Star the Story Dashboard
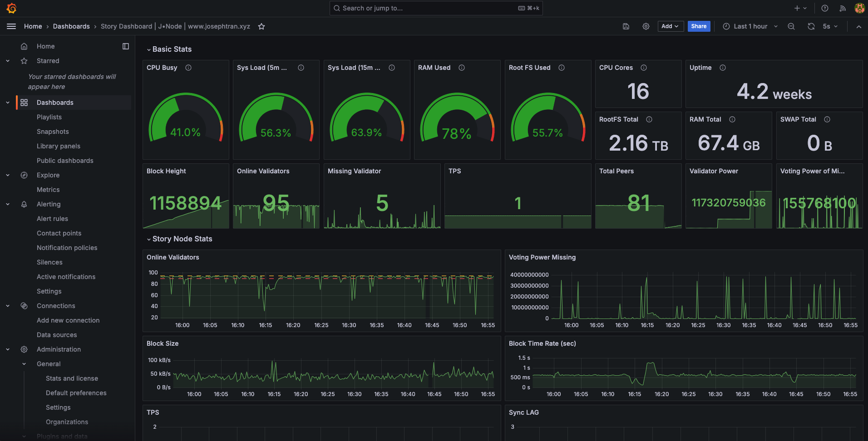The height and width of the screenshot is (441, 868). (261, 26)
